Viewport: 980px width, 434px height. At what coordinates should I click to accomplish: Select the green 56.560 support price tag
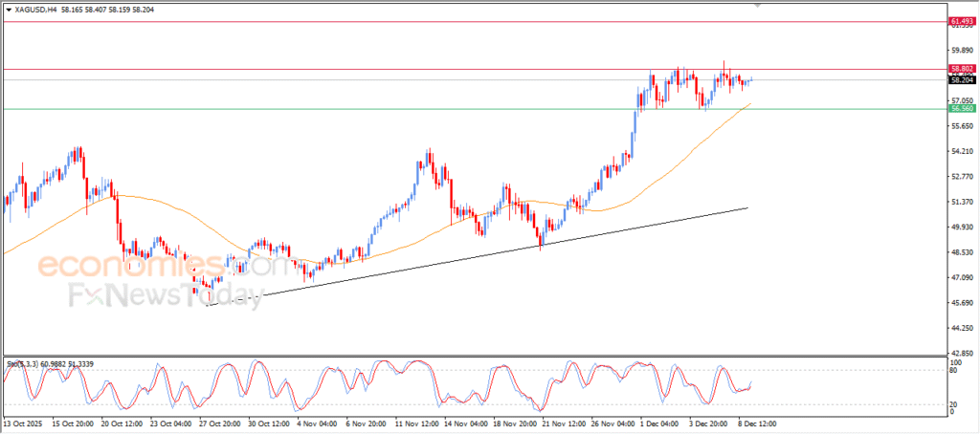point(962,109)
